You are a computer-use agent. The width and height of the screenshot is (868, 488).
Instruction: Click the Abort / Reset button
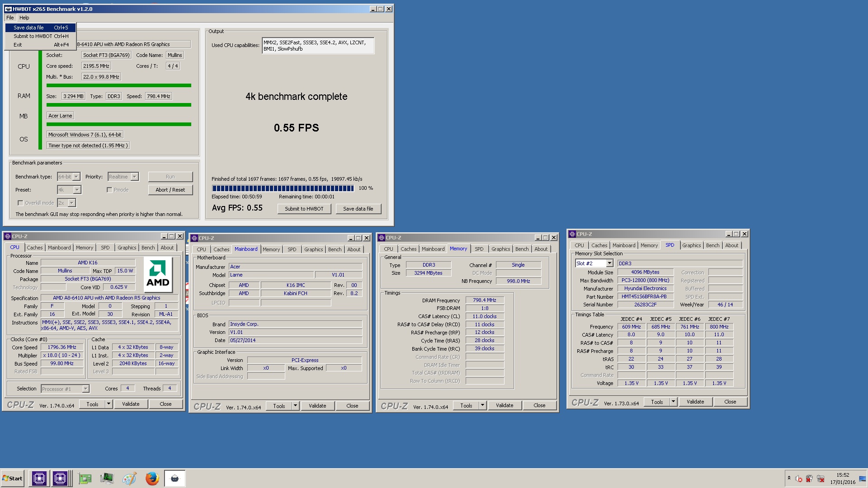[x=170, y=190]
